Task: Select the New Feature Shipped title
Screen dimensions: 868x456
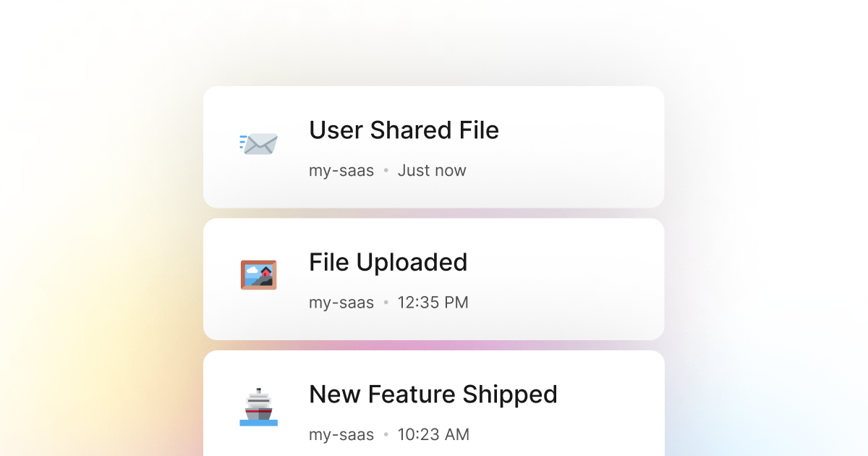Action: click(433, 394)
